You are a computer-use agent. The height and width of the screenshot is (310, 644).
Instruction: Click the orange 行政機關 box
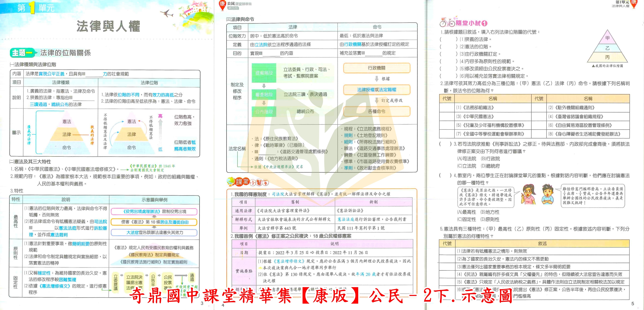coord(377,68)
